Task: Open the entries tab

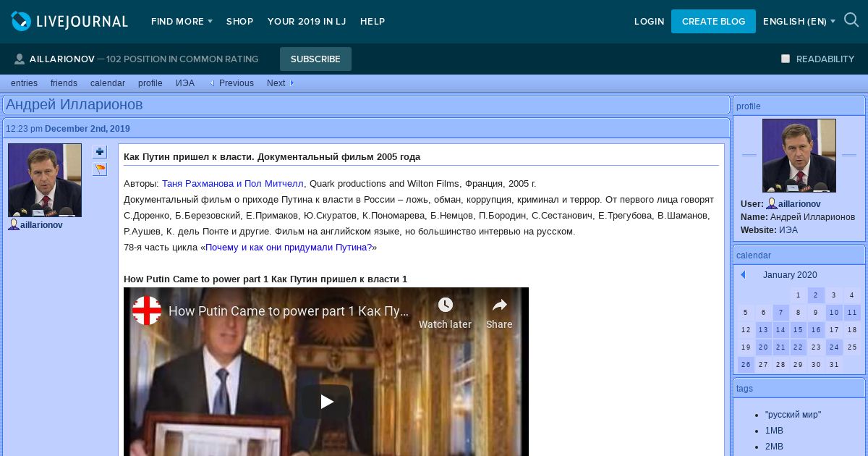Action: pyautogui.click(x=24, y=83)
